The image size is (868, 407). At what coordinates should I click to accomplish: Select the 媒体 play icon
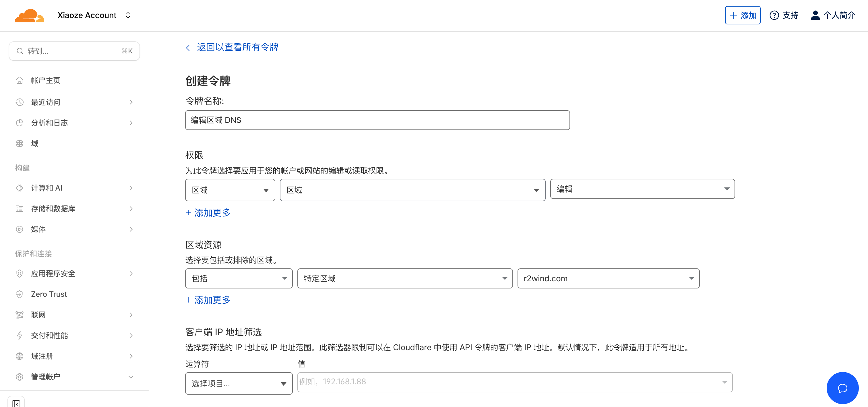pyautogui.click(x=20, y=229)
